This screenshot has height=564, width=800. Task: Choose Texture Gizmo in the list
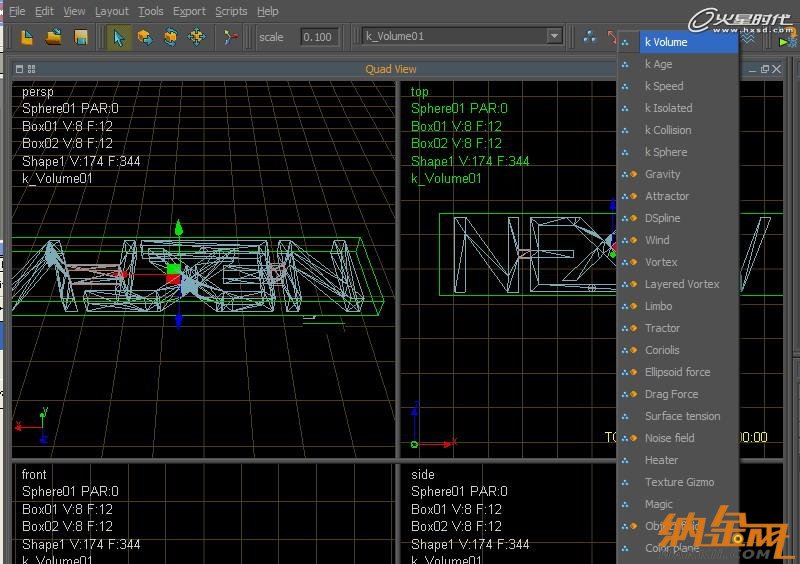(x=679, y=482)
